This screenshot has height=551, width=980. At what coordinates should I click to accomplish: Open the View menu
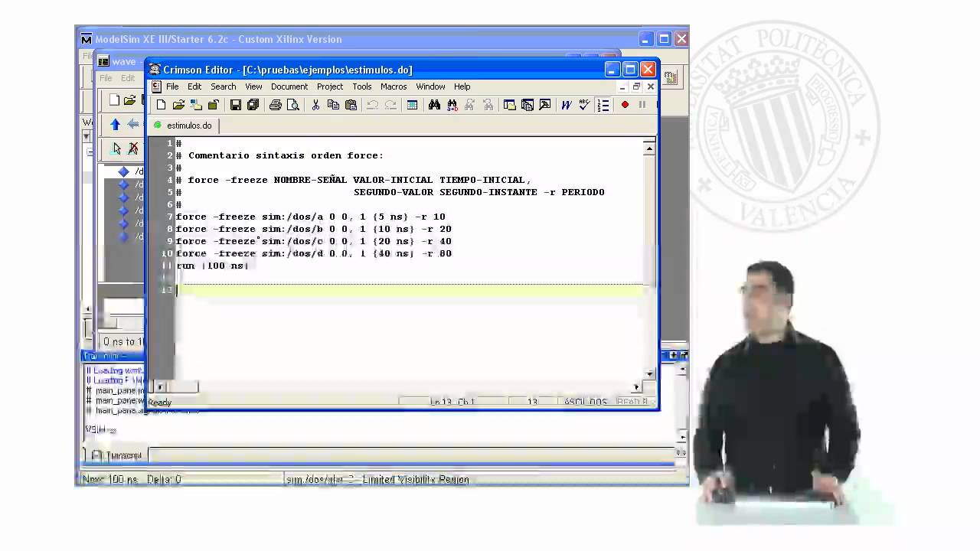[253, 86]
